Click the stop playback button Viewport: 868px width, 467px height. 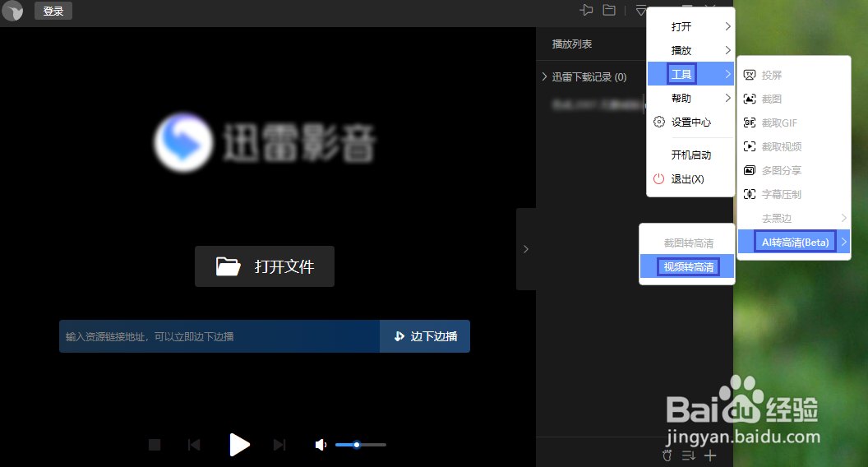coord(155,445)
